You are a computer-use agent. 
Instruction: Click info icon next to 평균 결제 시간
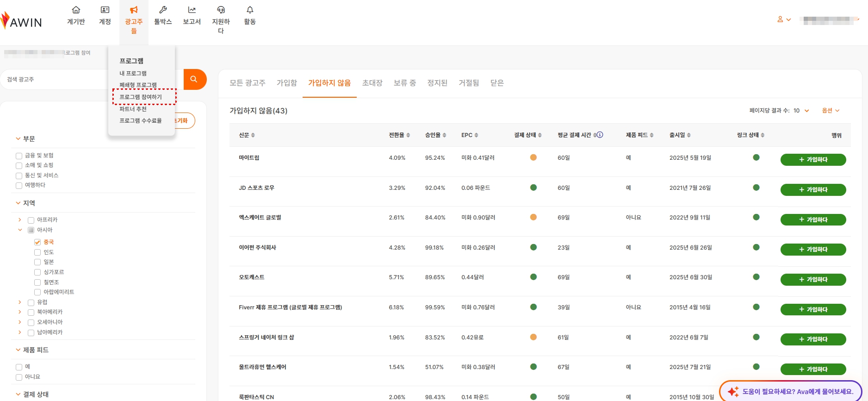point(600,135)
